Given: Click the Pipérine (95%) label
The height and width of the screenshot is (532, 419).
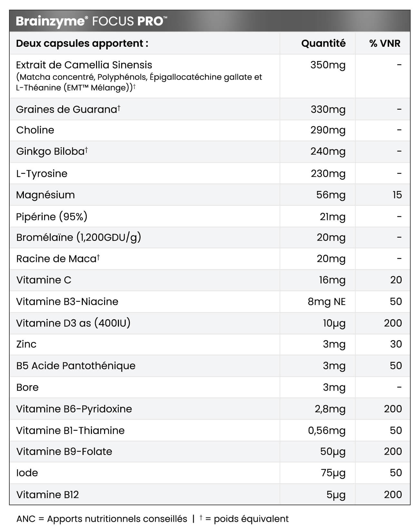Looking at the screenshot, I should [x=52, y=217].
